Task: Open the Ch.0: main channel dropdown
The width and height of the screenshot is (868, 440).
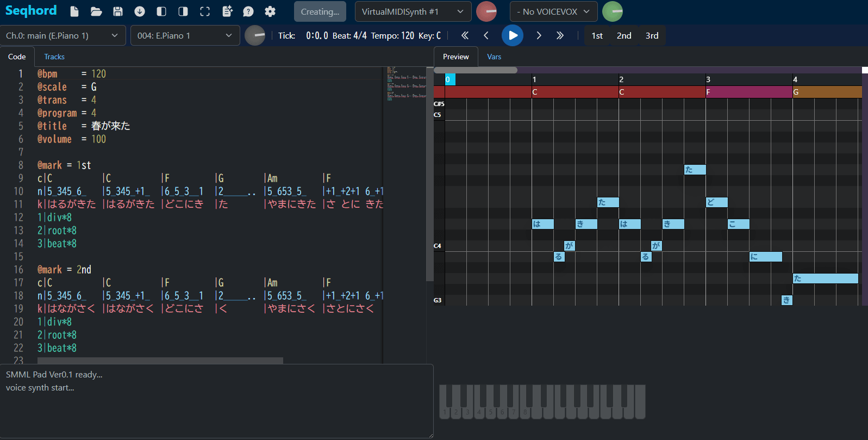Action: point(63,35)
